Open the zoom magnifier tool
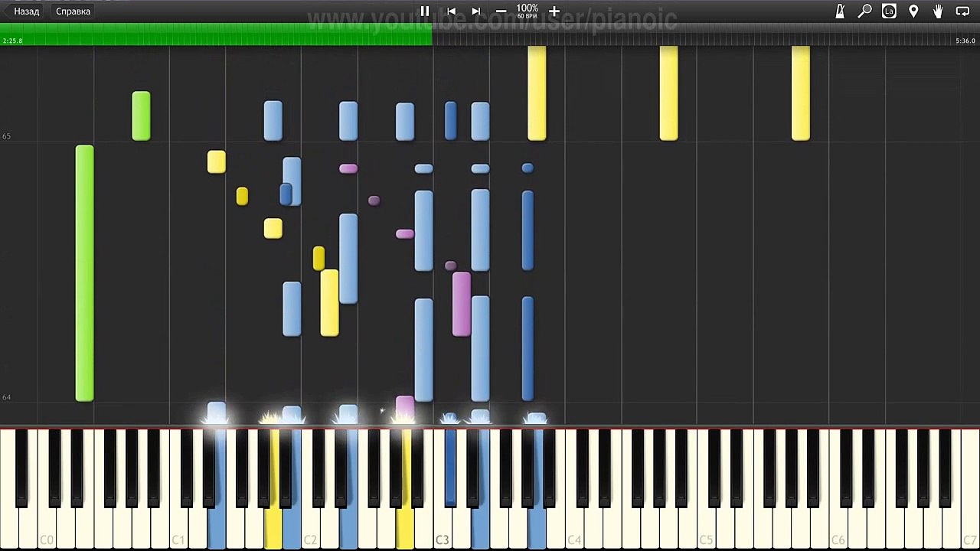Viewport: 980px width, 551px height. click(864, 11)
